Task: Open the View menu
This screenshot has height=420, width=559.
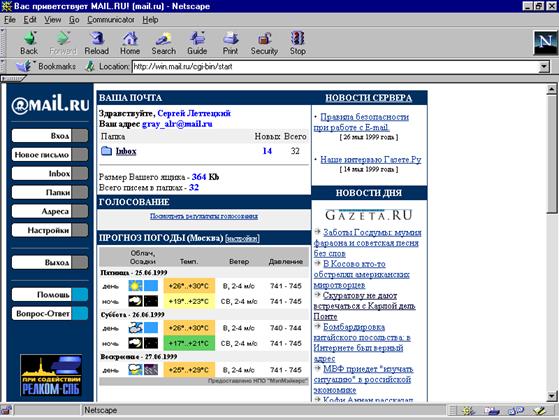Action: pos(52,20)
